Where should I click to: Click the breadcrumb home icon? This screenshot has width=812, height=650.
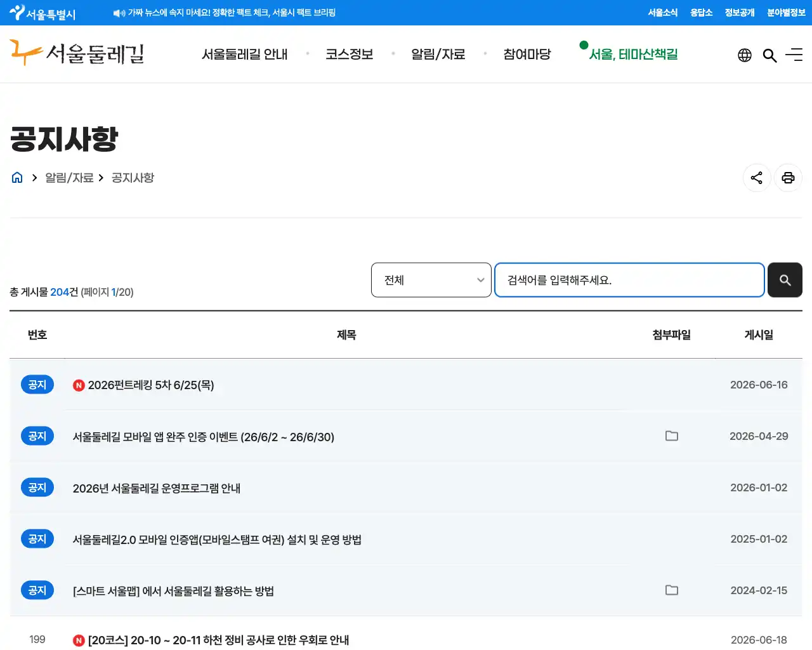pyautogui.click(x=17, y=178)
